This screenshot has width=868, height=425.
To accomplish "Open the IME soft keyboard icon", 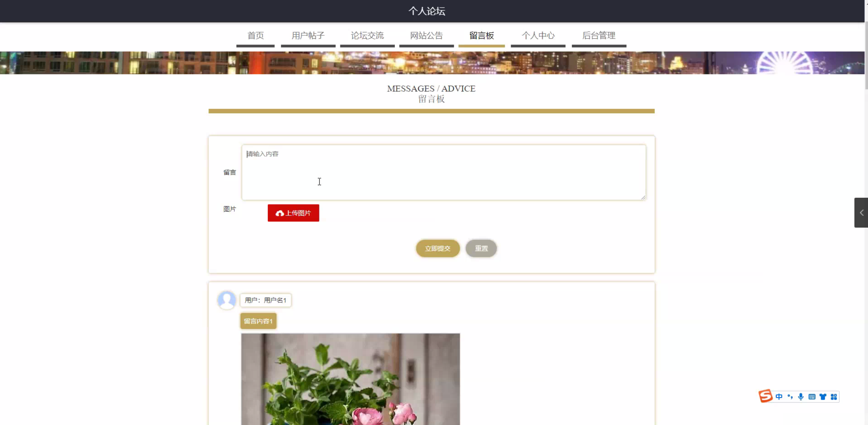I will (x=812, y=397).
